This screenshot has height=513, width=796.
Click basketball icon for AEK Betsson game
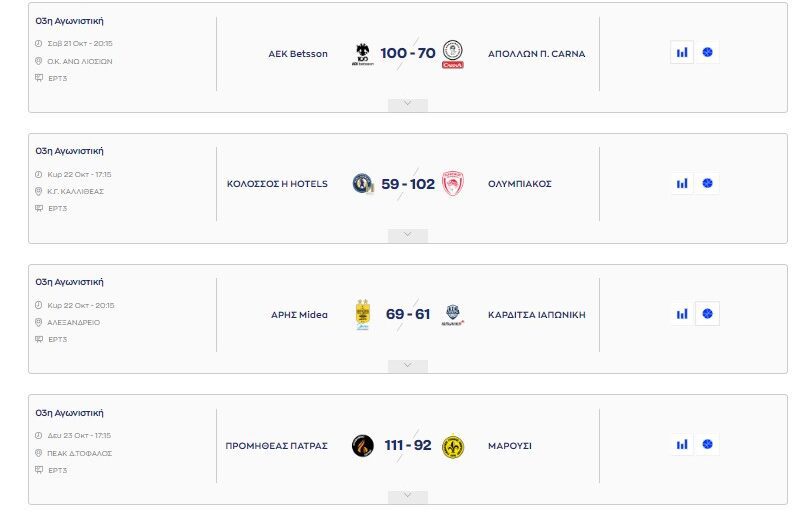click(x=708, y=53)
